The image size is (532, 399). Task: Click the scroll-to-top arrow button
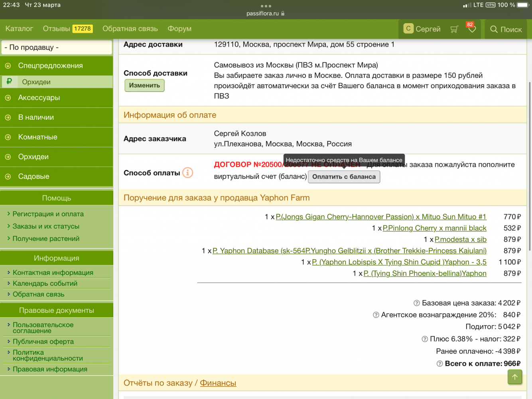pyautogui.click(x=514, y=377)
